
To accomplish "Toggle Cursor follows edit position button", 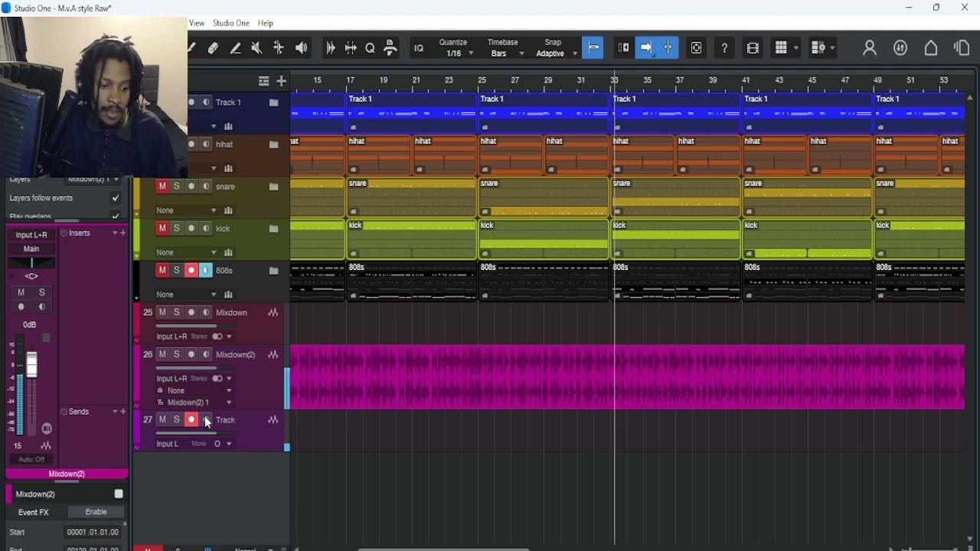I will click(668, 47).
